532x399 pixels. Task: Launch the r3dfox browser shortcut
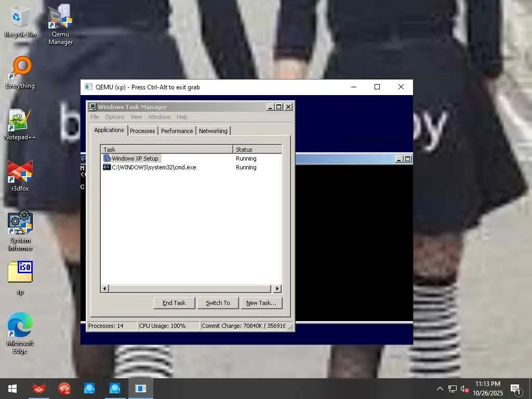20,176
